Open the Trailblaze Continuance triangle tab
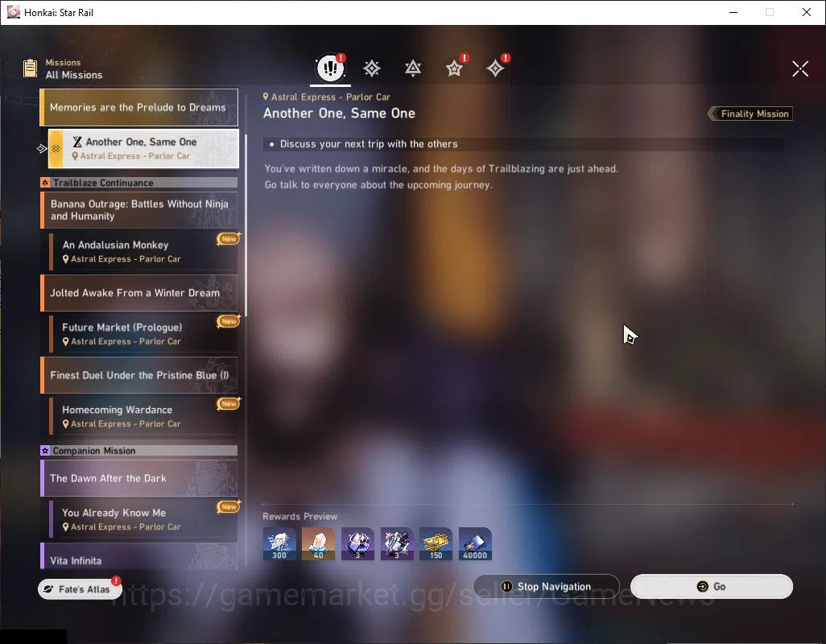The image size is (826, 644). [413, 68]
